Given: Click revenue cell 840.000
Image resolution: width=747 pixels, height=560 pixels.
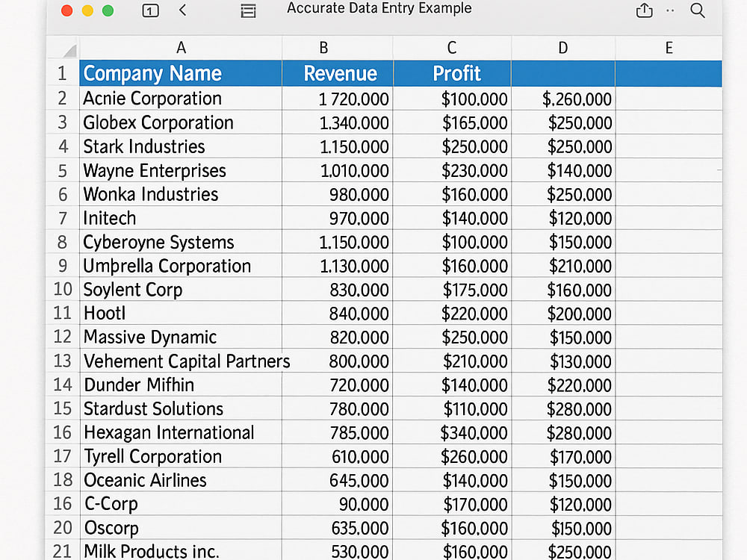Looking at the screenshot, I should coord(338,314).
